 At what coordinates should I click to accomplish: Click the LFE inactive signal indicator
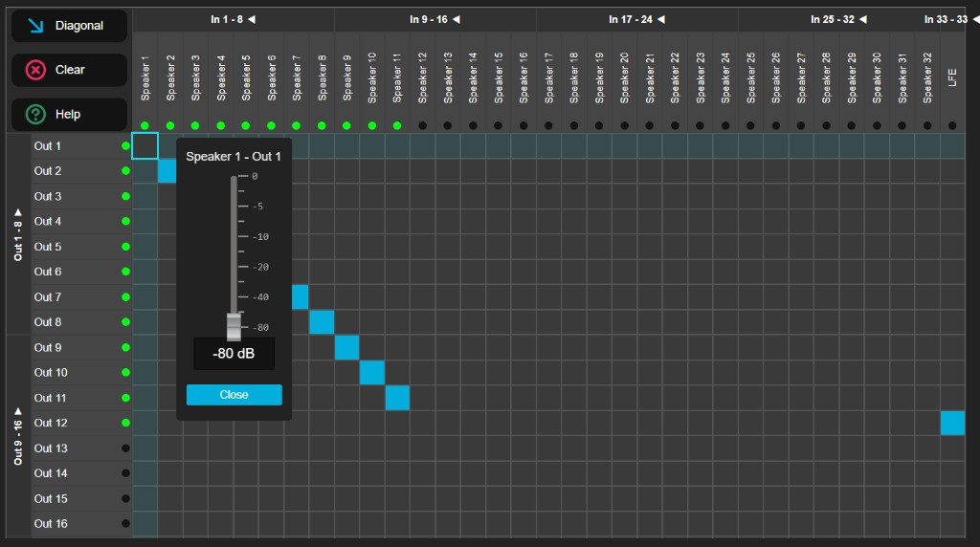click(x=952, y=125)
